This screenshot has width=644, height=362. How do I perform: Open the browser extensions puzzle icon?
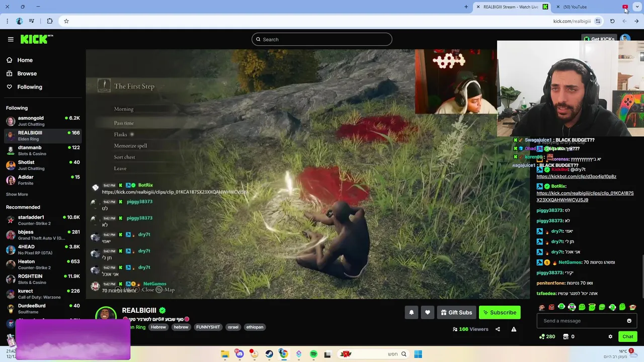pyautogui.click(x=49, y=21)
